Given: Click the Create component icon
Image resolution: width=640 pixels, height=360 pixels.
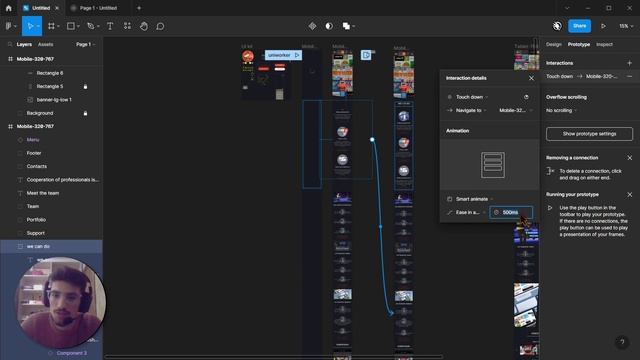Looking at the screenshot, I should point(312,26).
